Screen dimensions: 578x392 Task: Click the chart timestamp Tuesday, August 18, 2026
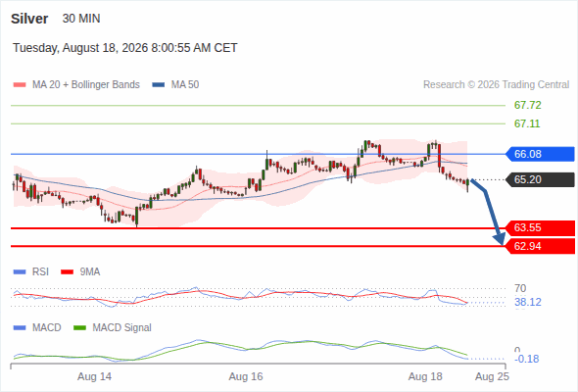point(125,48)
